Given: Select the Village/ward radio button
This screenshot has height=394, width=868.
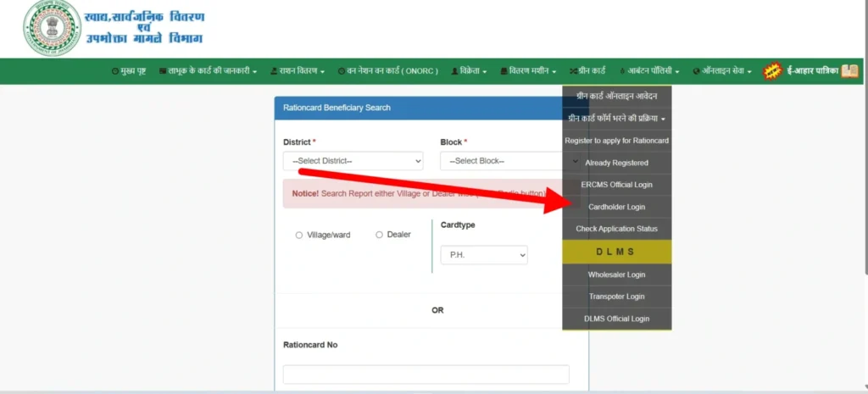Looking at the screenshot, I should coord(299,236).
